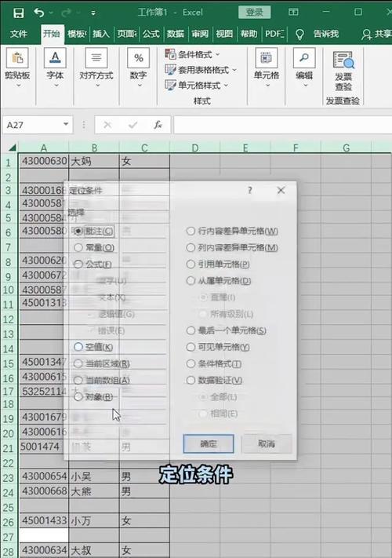The height and width of the screenshot is (558, 392).
Task: Click cell containing 43000668
Action: (x=43, y=491)
